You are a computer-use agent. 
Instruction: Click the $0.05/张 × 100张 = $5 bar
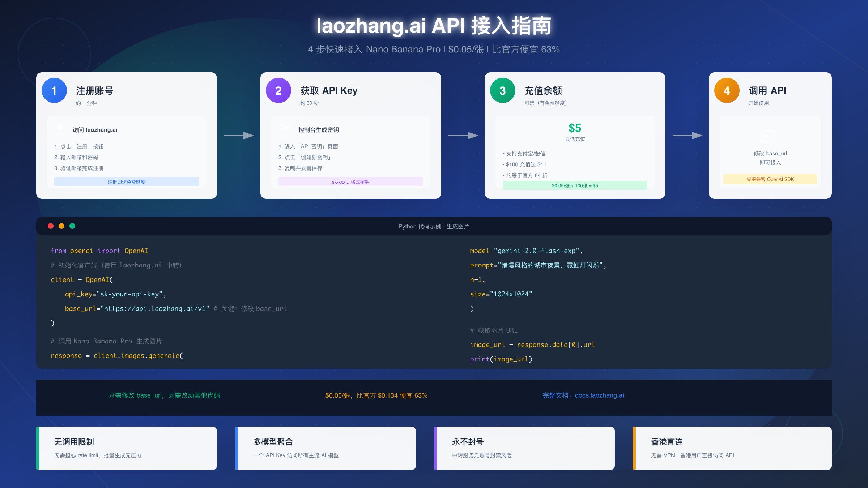point(575,185)
